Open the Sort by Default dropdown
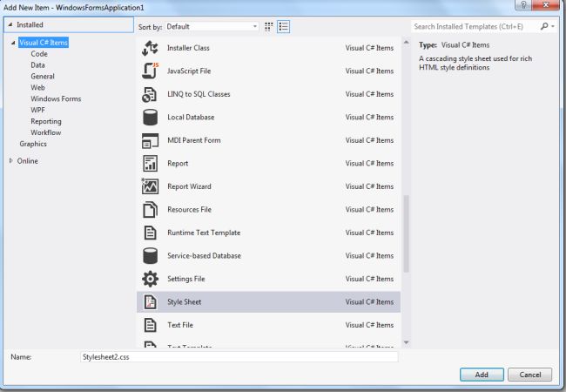This screenshot has height=392, width=566. (212, 27)
